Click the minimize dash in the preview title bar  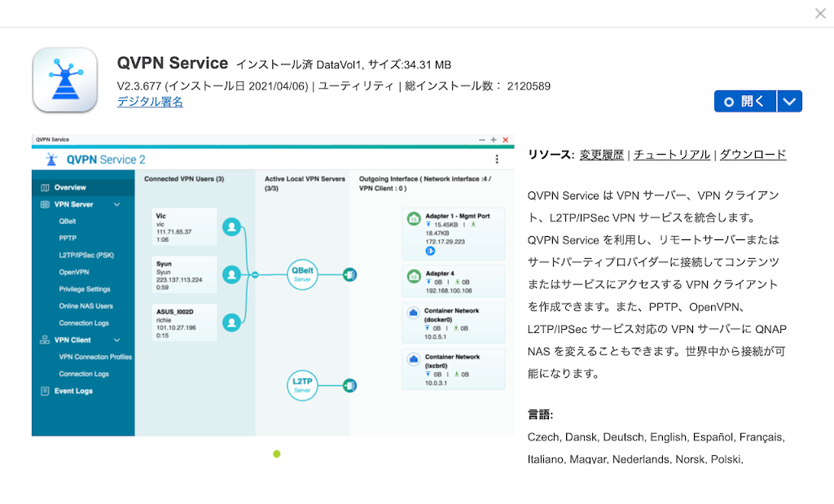click(x=482, y=140)
